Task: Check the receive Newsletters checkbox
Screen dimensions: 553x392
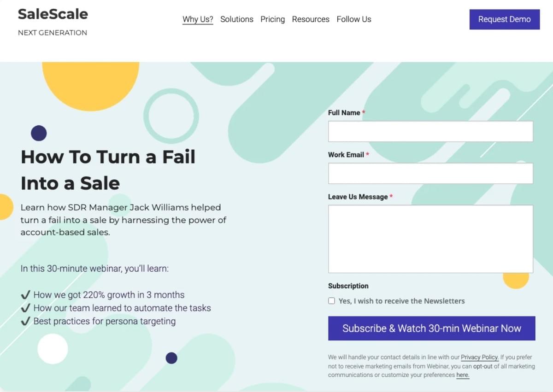Action: [x=331, y=301]
